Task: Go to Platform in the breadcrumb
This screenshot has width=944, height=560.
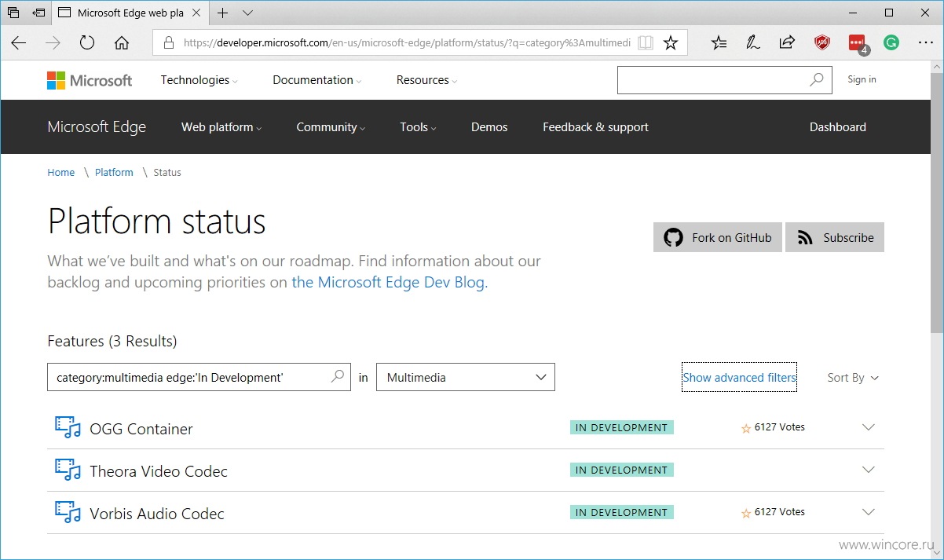Action: coord(114,173)
